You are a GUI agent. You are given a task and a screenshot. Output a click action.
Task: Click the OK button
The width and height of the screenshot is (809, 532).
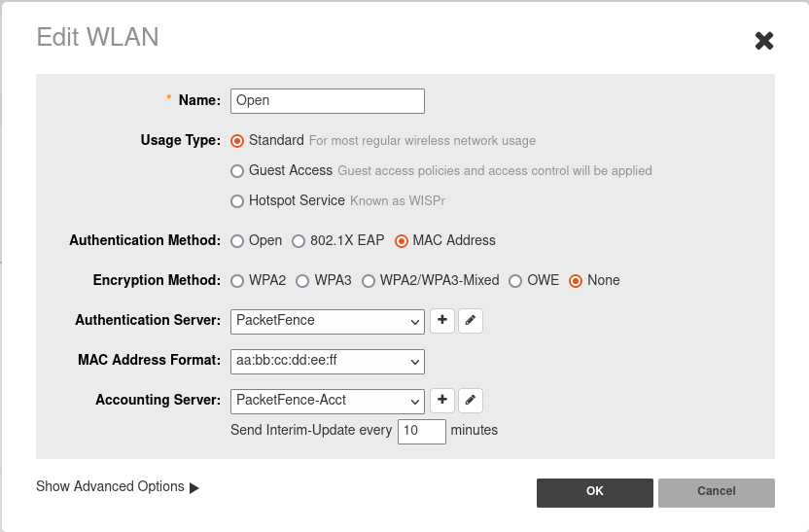[595, 492]
